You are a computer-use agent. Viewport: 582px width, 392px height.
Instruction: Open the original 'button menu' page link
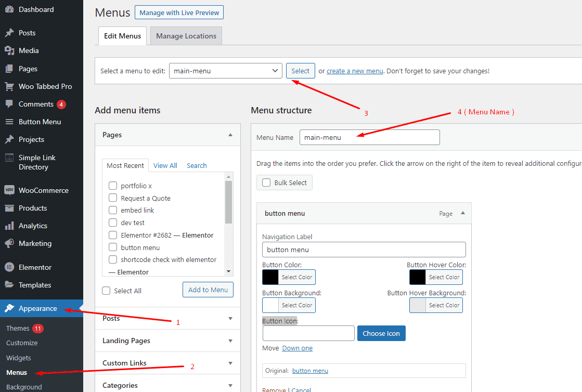click(x=310, y=371)
